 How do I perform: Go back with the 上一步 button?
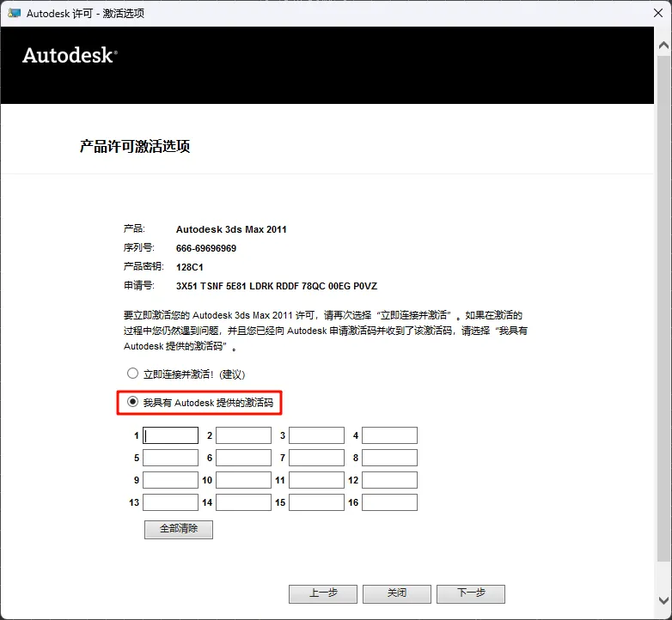pos(323,594)
